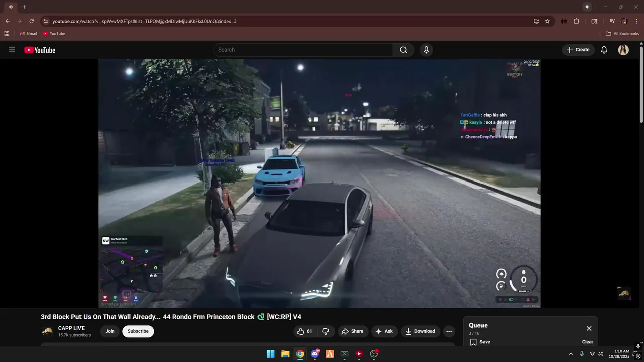Clear the queue

click(x=588, y=342)
